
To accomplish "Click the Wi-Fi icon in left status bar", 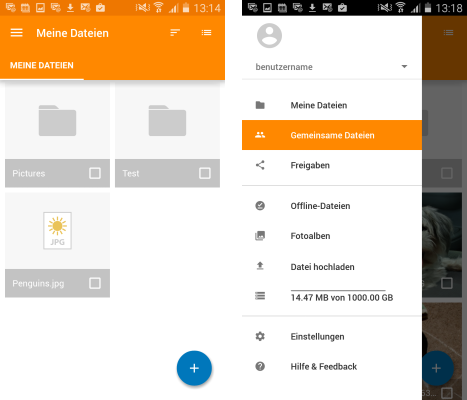I will pos(159,7).
